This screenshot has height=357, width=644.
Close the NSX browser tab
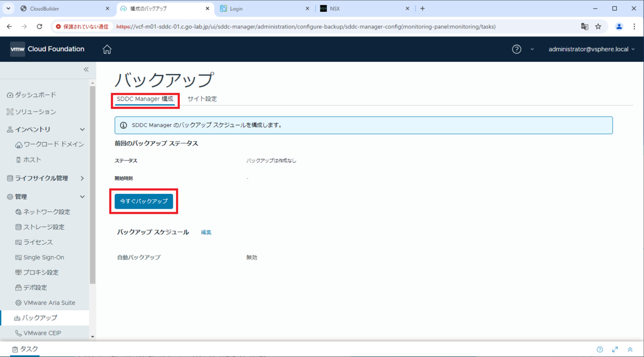[x=407, y=9]
